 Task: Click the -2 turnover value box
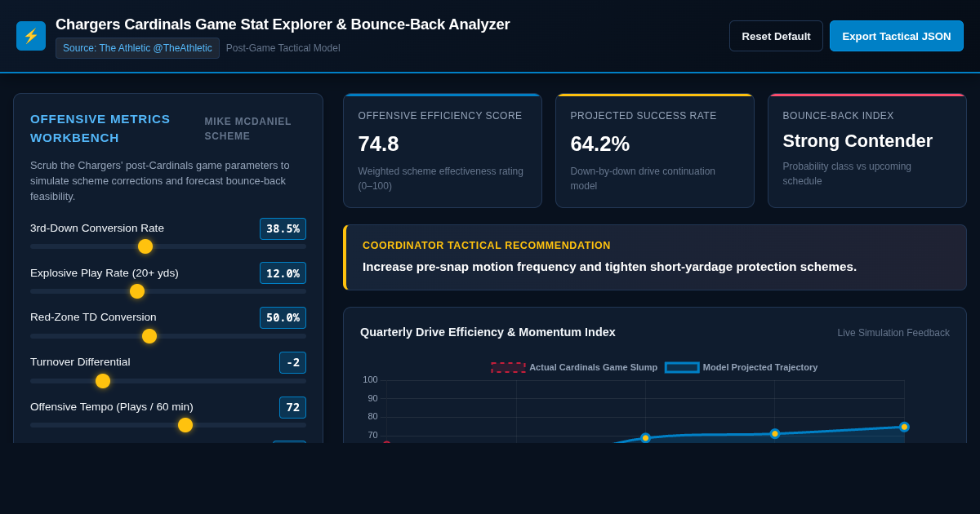pyautogui.click(x=292, y=362)
